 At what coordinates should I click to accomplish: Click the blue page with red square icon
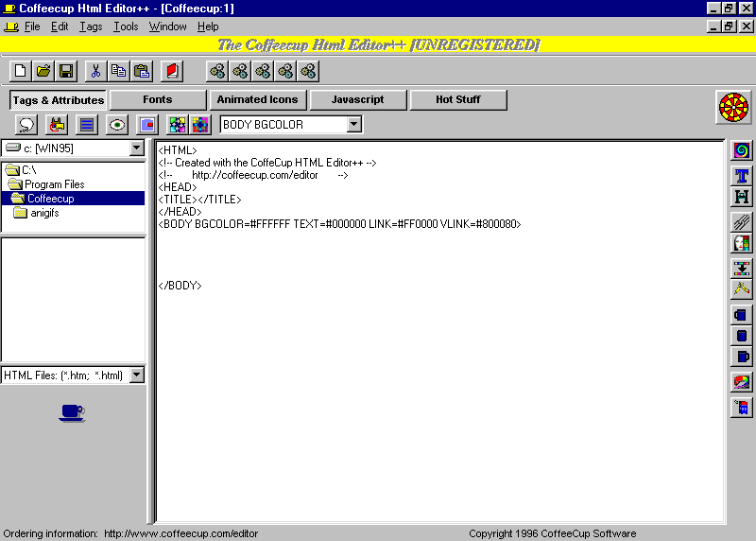click(147, 125)
